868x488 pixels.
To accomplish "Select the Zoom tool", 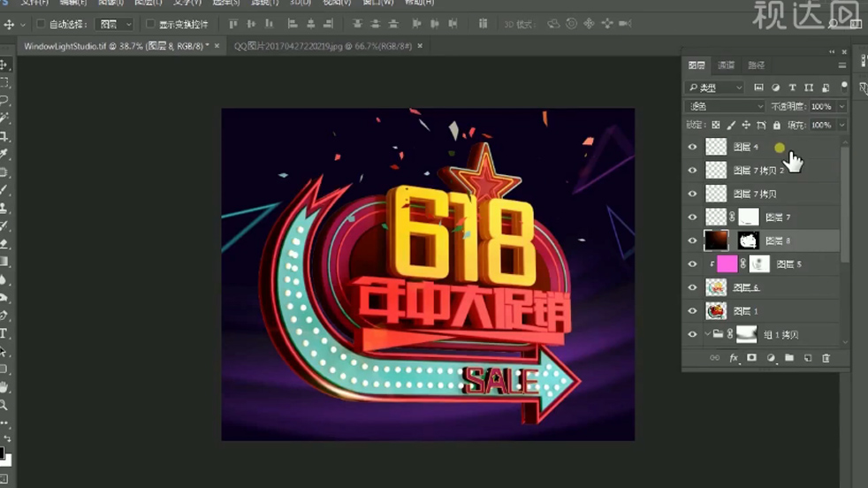I will [4, 405].
